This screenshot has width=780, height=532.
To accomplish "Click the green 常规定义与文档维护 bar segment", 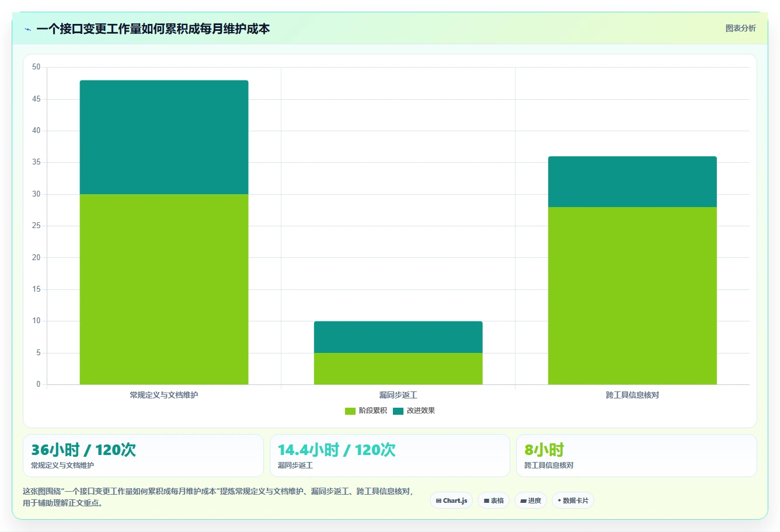I will tap(164, 289).
